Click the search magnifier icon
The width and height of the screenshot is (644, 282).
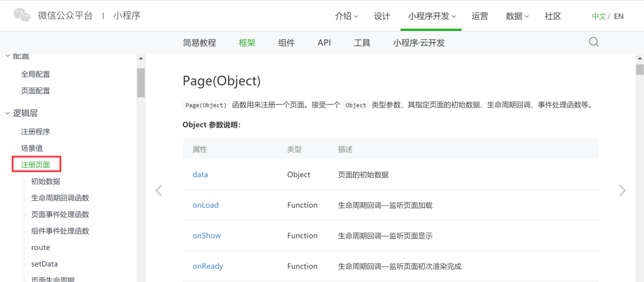coord(594,42)
